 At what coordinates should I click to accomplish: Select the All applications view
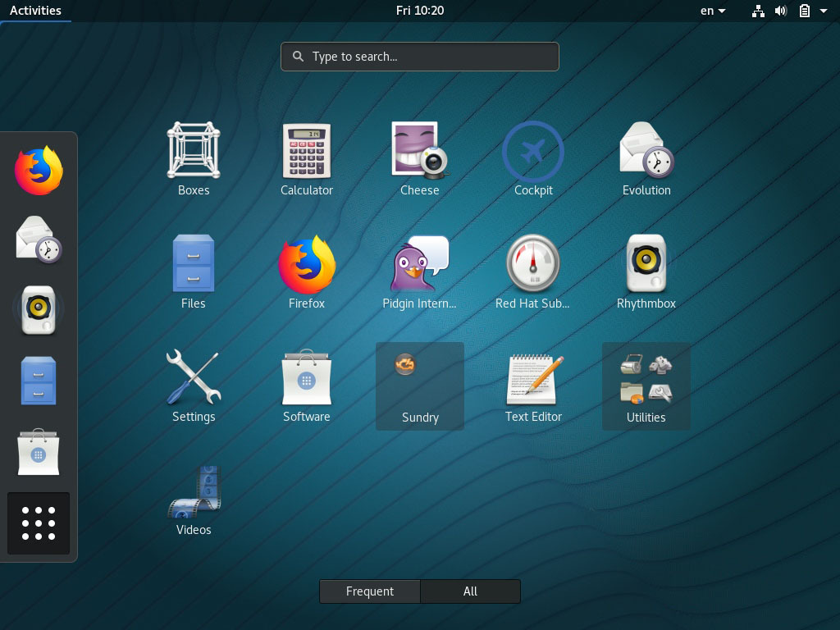[x=470, y=591]
